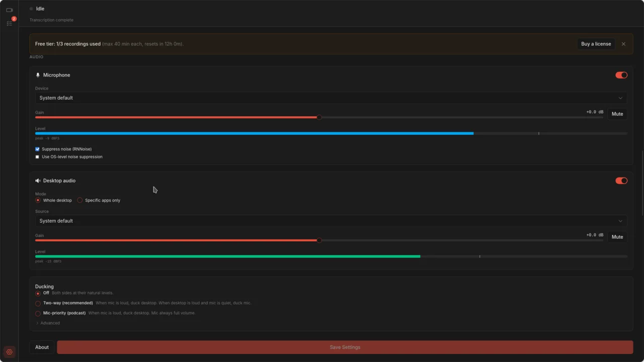The width and height of the screenshot is (644, 362).
Task: Dismiss the free tier banner with X
Action: coord(623,44)
